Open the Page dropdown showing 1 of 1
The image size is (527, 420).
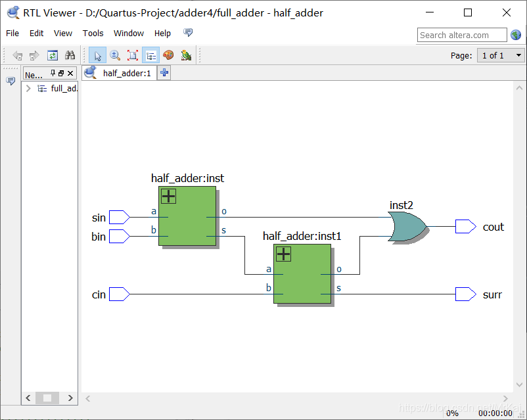click(500, 55)
